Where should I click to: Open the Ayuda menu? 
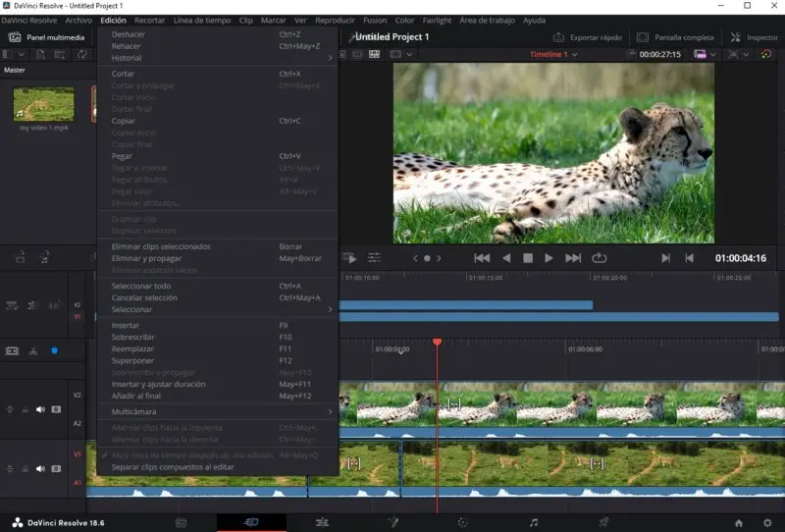(x=534, y=20)
